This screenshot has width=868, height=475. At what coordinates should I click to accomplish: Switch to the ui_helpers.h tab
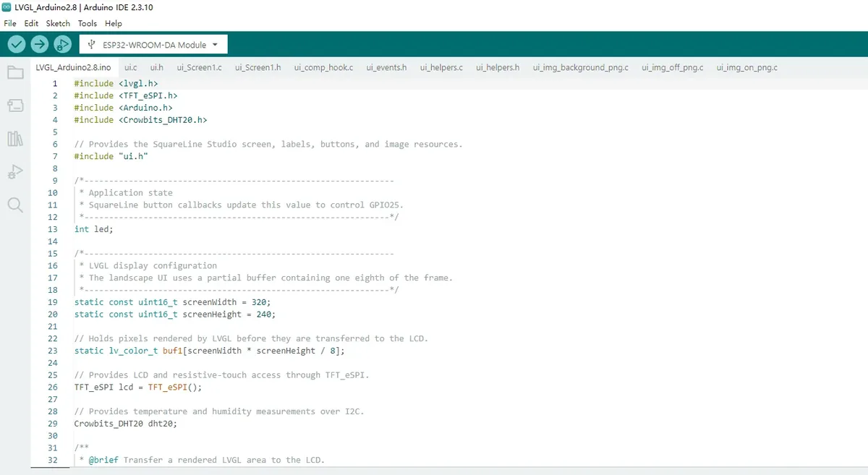[x=498, y=67]
